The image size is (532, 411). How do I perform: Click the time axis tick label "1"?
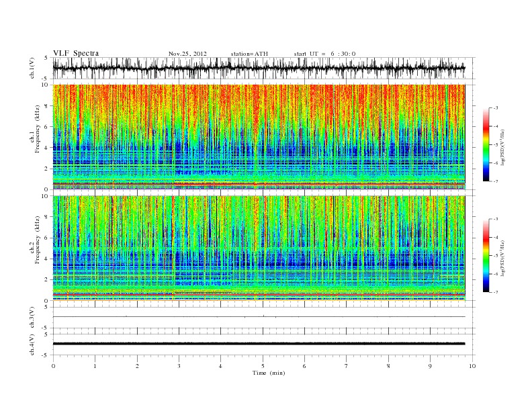95,366
